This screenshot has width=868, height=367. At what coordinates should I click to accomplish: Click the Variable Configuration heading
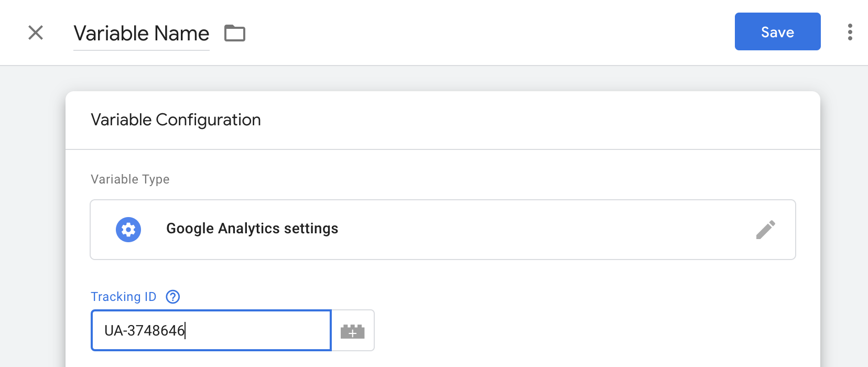coord(176,120)
